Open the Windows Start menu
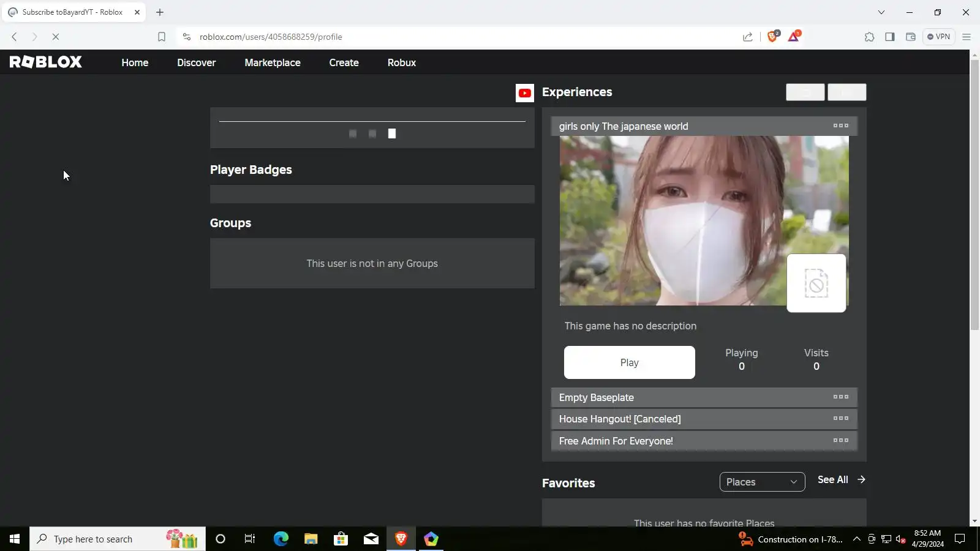Viewport: 980px width, 551px height. 15,539
